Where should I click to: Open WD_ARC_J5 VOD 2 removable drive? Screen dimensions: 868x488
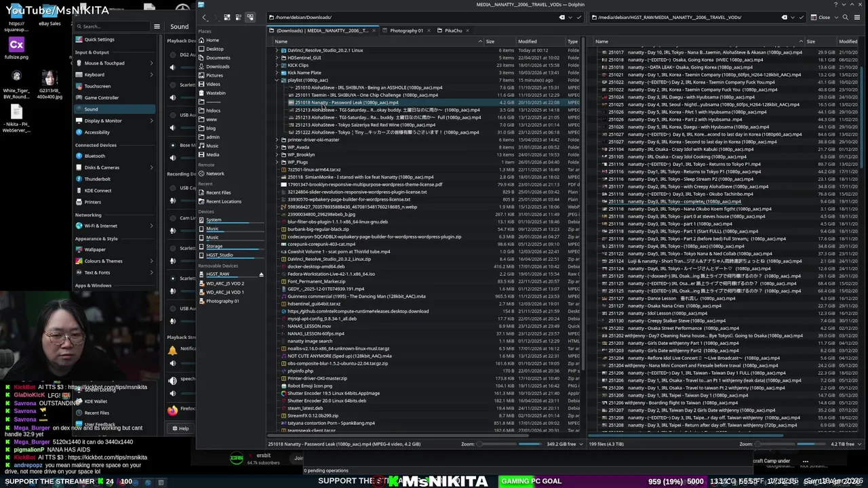pyautogui.click(x=225, y=283)
